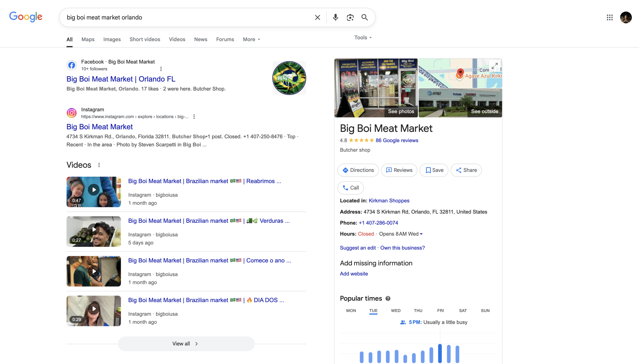Click the magnifying glass search icon

point(365,17)
